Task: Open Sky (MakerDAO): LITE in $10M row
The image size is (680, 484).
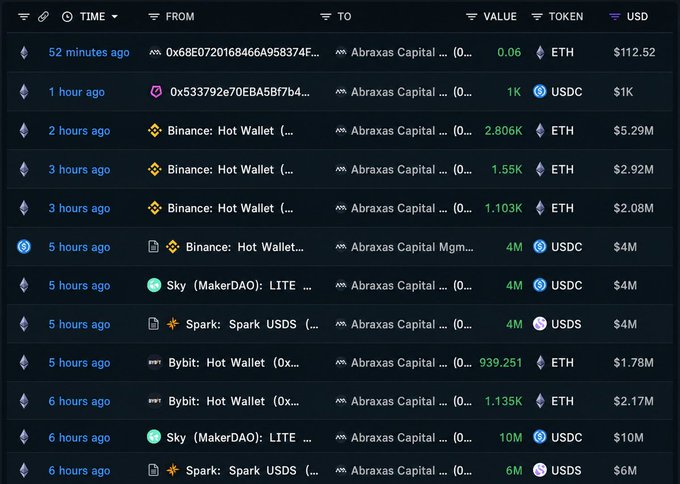Action: tap(239, 438)
